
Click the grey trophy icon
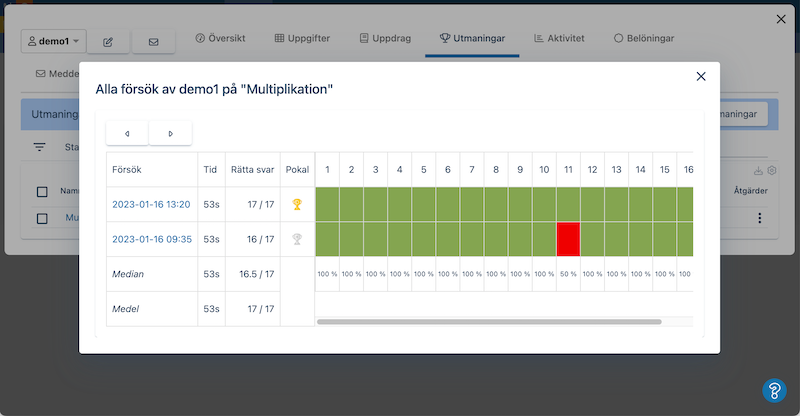pyautogui.click(x=297, y=239)
